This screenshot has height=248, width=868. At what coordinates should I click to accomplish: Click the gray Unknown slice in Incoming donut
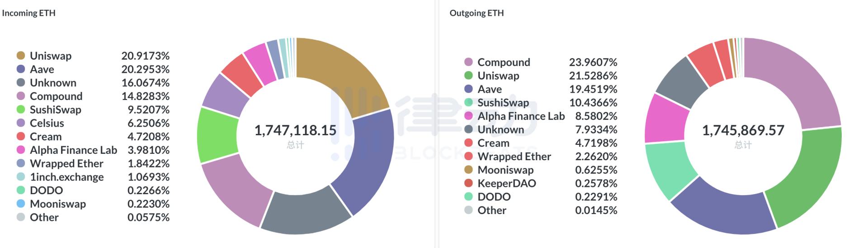pyautogui.click(x=305, y=213)
